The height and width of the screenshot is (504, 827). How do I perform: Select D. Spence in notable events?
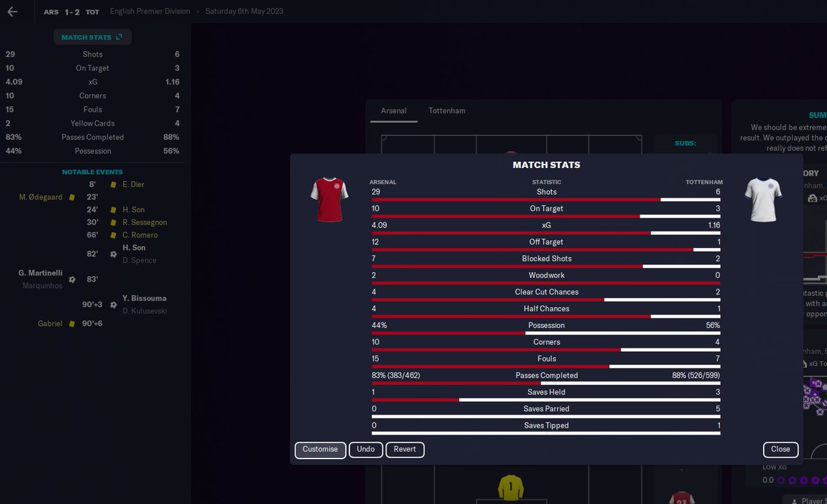point(139,260)
